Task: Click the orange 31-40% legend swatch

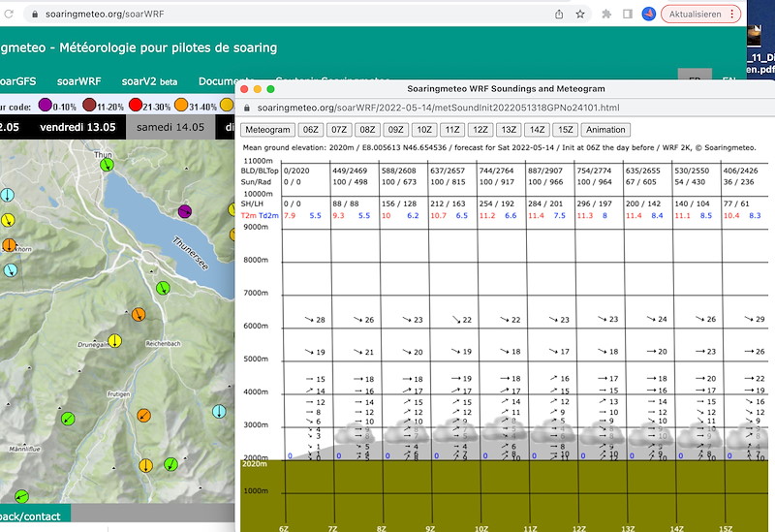Action: point(181,105)
